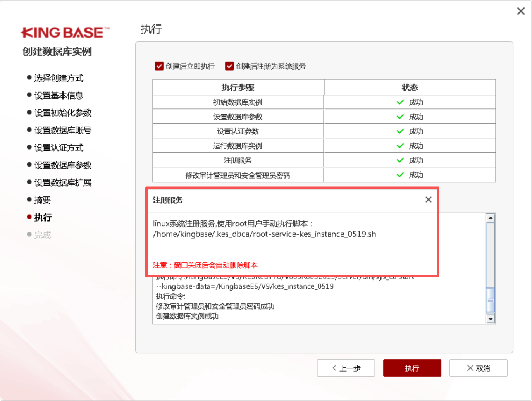Open the 设置认证方式 step
This screenshot has height=401, width=532.
(59, 148)
